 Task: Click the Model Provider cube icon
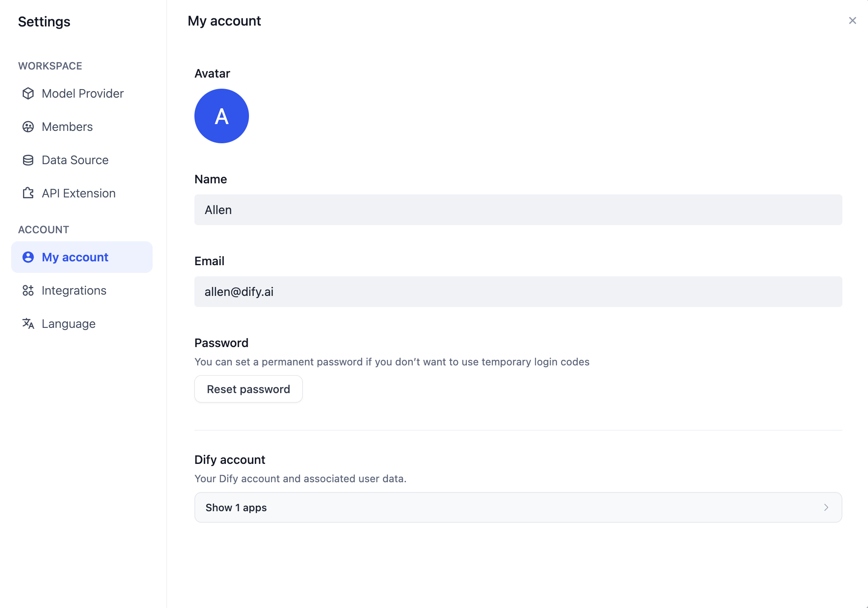point(28,93)
